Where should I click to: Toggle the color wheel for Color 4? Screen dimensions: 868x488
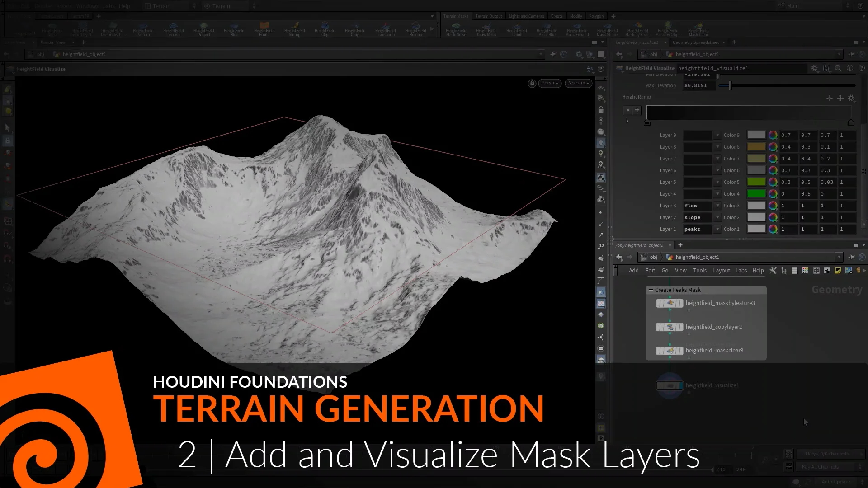[773, 193]
